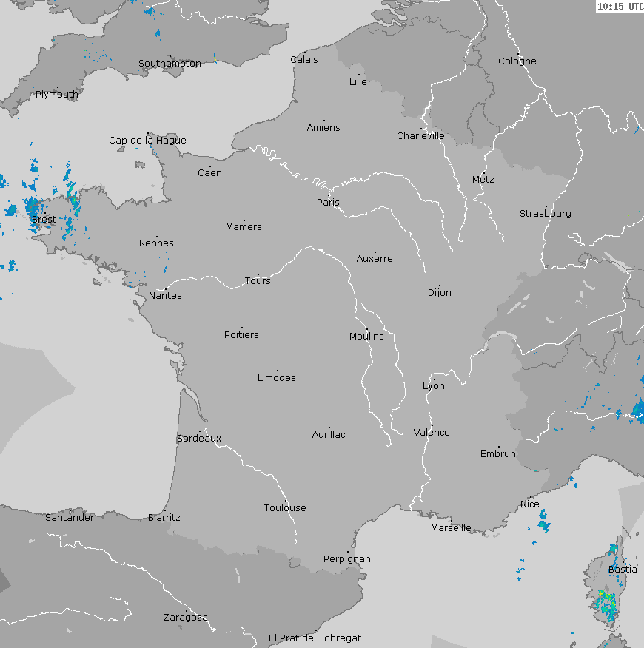
Task: Select the Cologne city label
Action: pyautogui.click(x=517, y=61)
